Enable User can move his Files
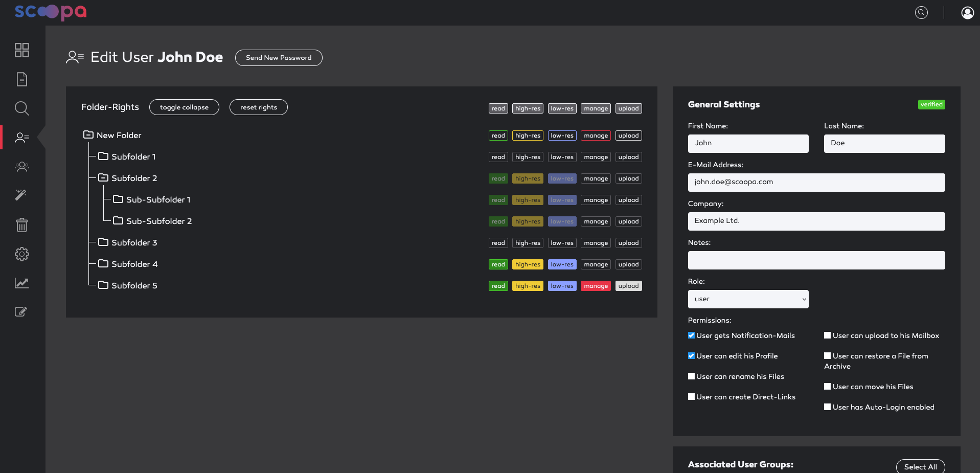 click(827, 387)
